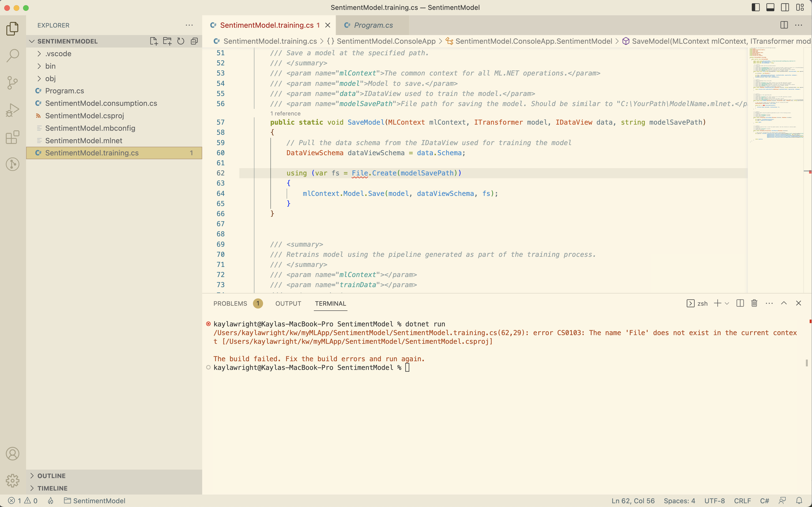Toggle secondary side bar visibility

(785, 7)
